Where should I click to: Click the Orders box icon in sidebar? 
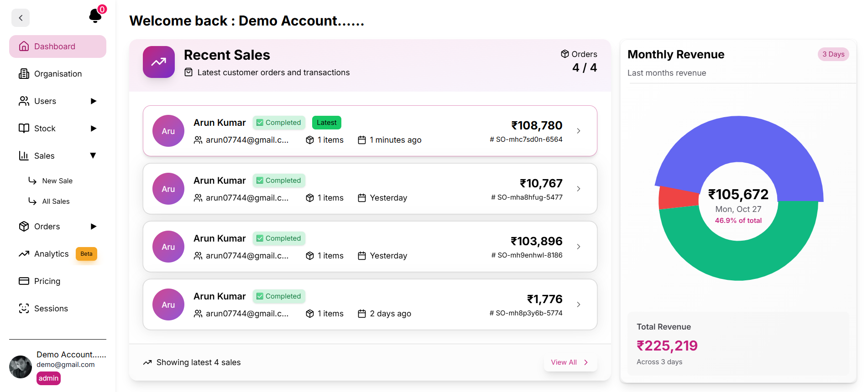[24, 227]
